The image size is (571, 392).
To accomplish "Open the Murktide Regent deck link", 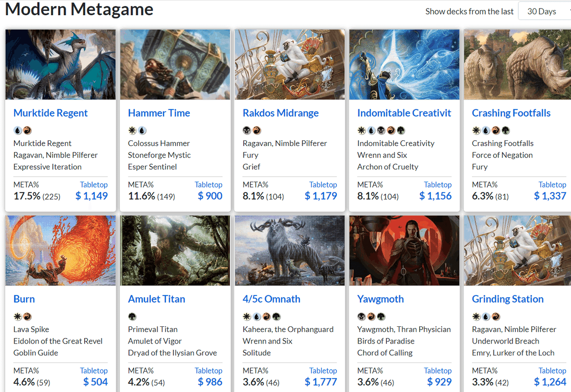I will (50, 113).
